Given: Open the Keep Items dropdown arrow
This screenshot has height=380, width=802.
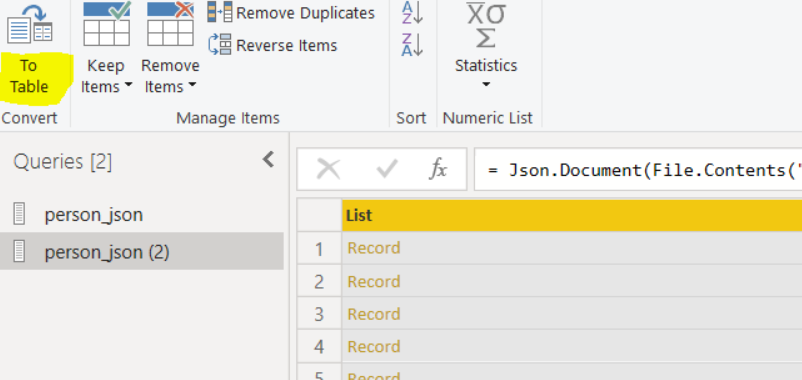Looking at the screenshot, I should click(128, 85).
